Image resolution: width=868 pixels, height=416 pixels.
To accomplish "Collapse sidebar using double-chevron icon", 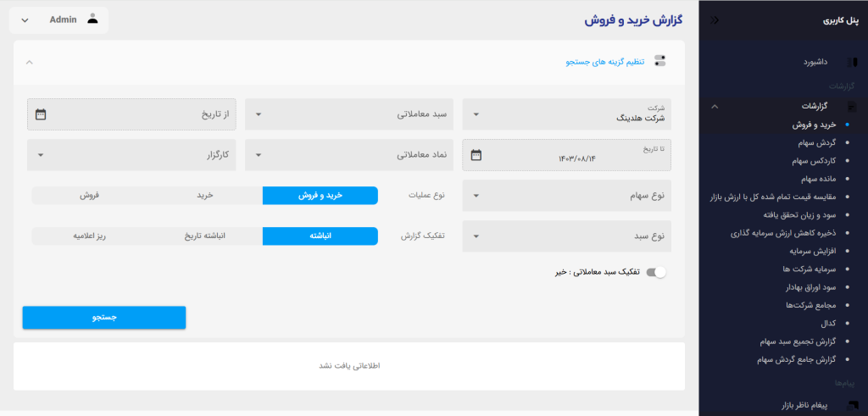I will [715, 20].
